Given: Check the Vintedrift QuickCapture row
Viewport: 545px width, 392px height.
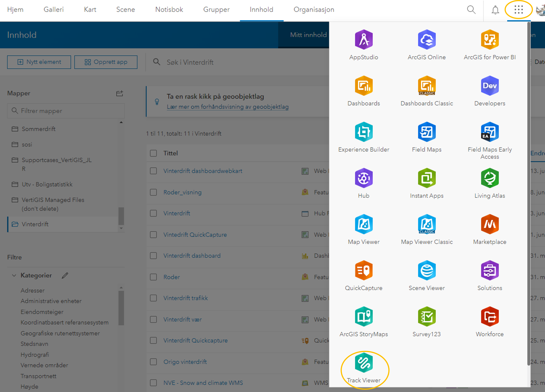Looking at the screenshot, I should (153, 235).
